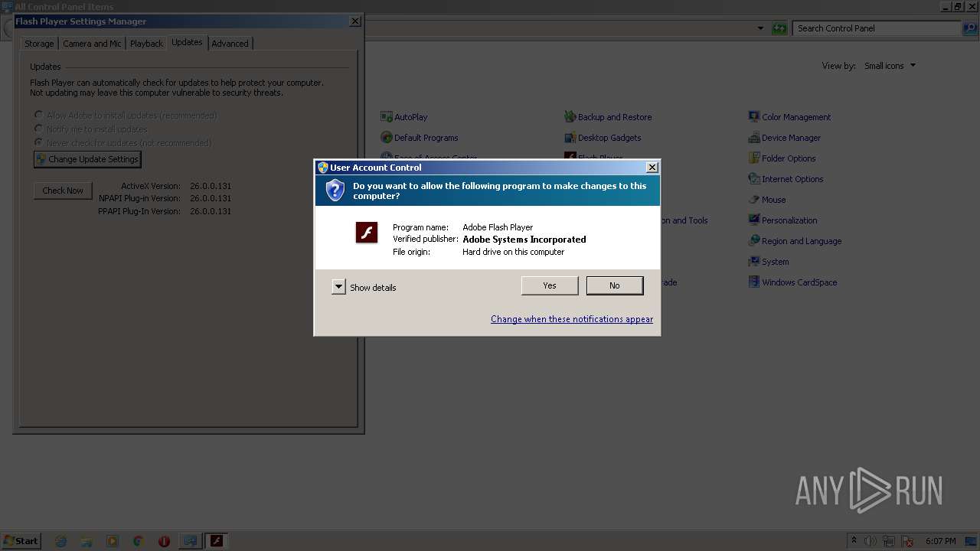Close Flash Player Settings Manager window
The image size is (980, 551).
(355, 21)
